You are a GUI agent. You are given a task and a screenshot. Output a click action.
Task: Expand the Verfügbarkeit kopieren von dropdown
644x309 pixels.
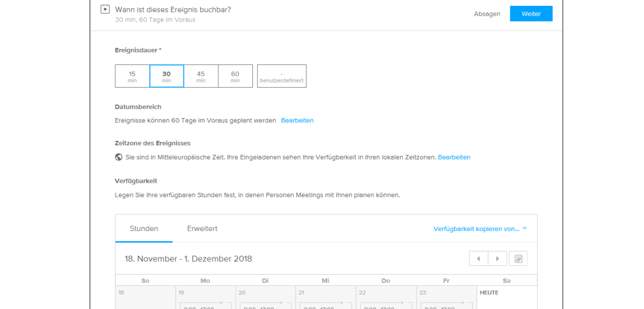pos(480,228)
